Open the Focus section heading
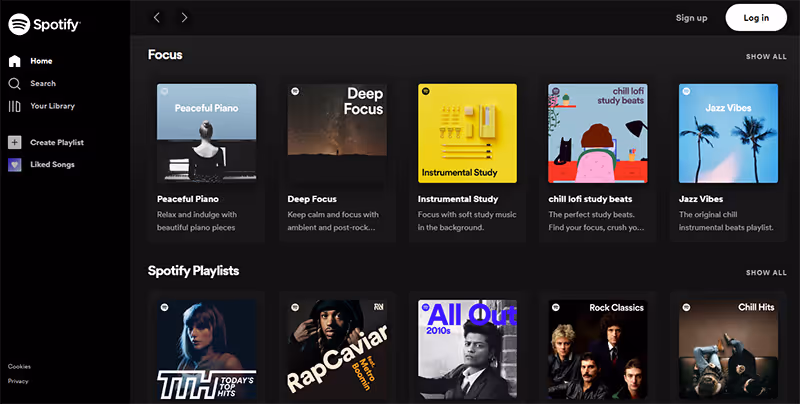800x404 pixels. point(165,55)
